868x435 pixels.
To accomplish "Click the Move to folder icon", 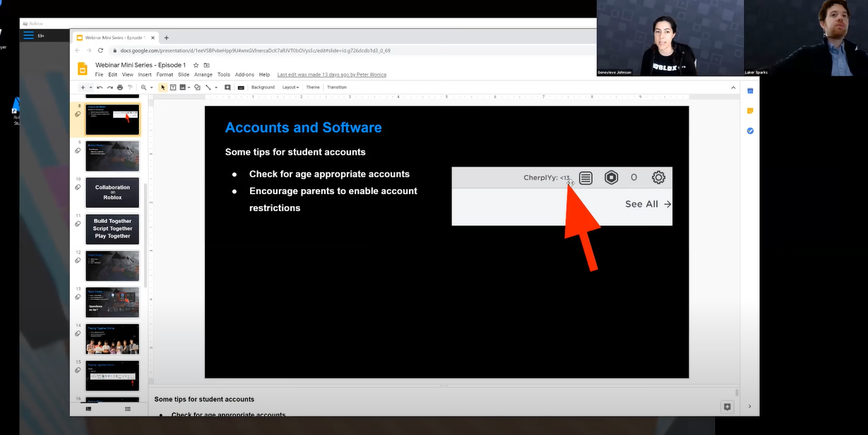I will click(x=206, y=65).
